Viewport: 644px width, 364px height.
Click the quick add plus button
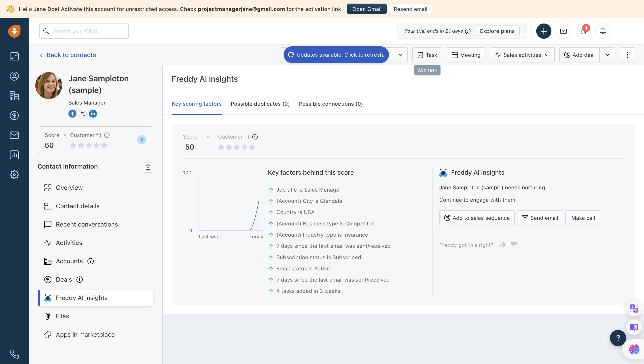click(x=544, y=31)
